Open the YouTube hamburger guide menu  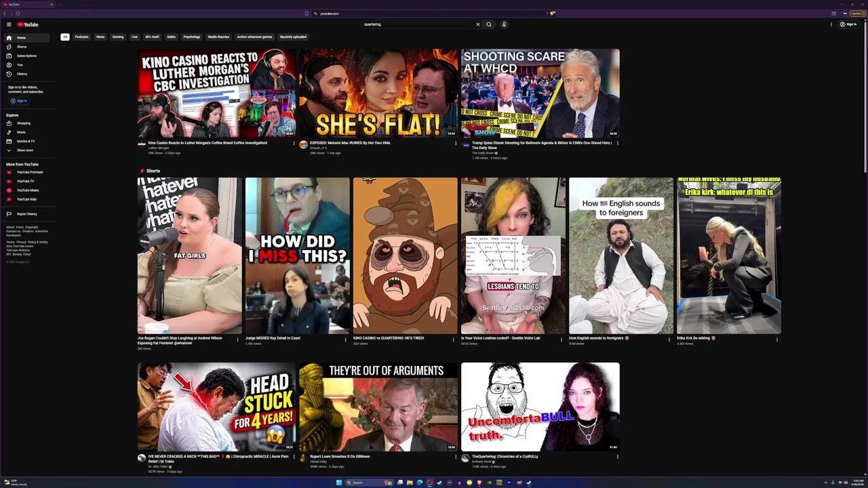(x=9, y=24)
